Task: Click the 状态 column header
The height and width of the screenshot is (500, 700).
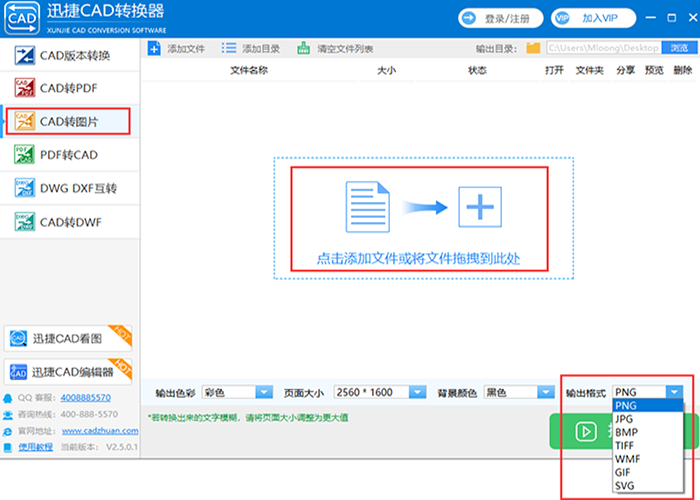Action: (477, 70)
